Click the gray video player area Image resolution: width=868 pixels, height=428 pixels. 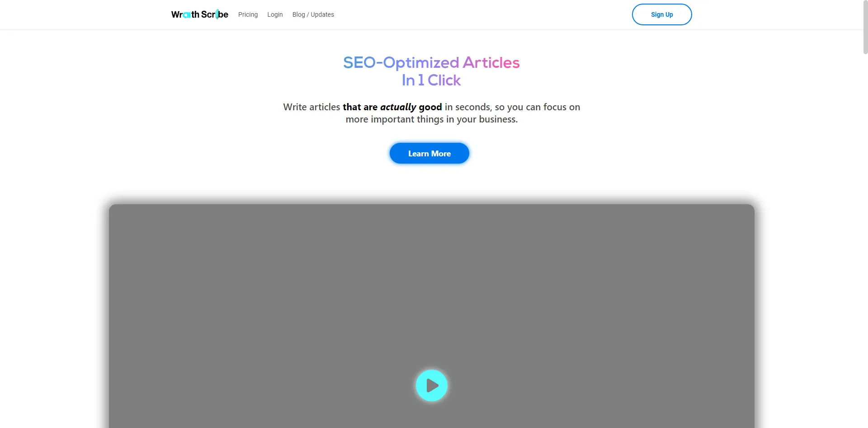pyautogui.click(x=432, y=294)
